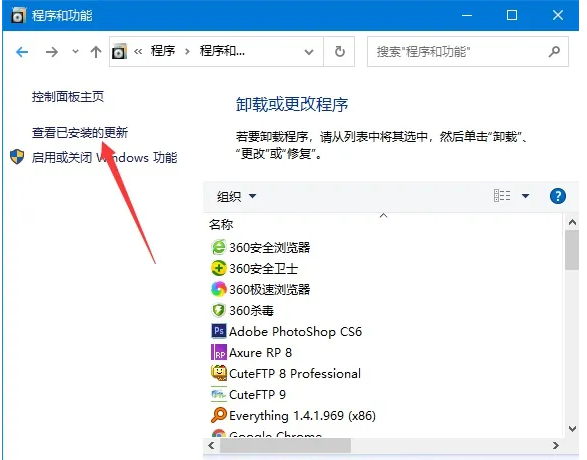Click the magnifier search icon

click(554, 51)
